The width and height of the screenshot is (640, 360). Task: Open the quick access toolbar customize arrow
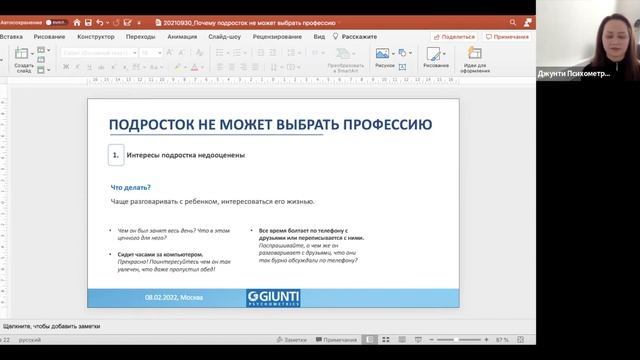pyautogui.click(x=139, y=23)
